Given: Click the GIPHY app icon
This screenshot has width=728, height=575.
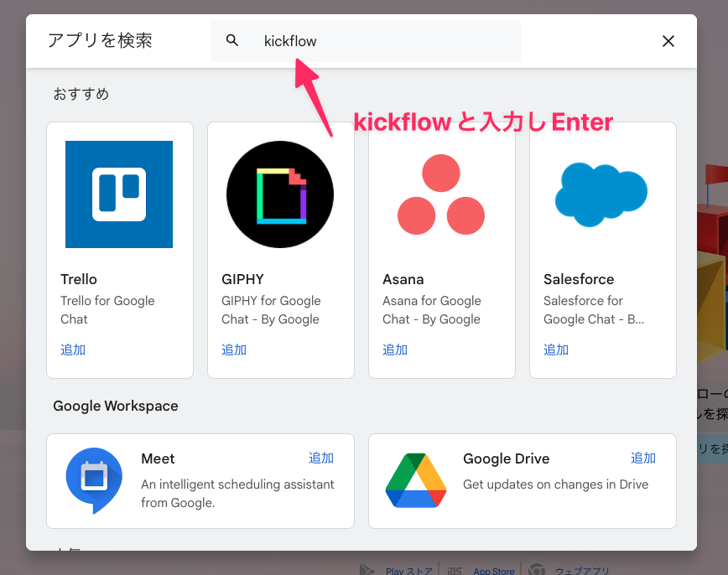Looking at the screenshot, I should (x=280, y=194).
